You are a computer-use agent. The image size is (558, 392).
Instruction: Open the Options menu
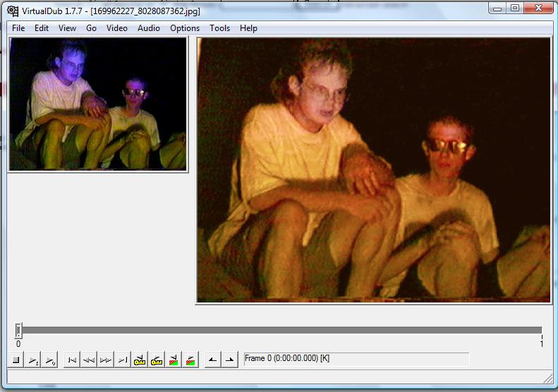point(185,28)
